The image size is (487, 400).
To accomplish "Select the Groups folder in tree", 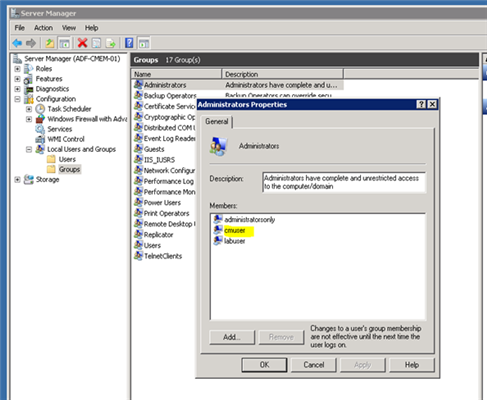I will point(69,169).
